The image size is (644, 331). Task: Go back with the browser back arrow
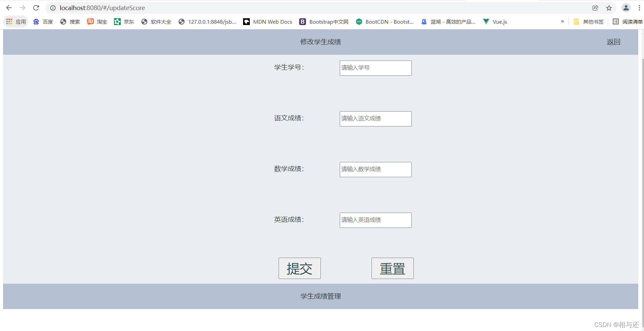[x=9, y=8]
